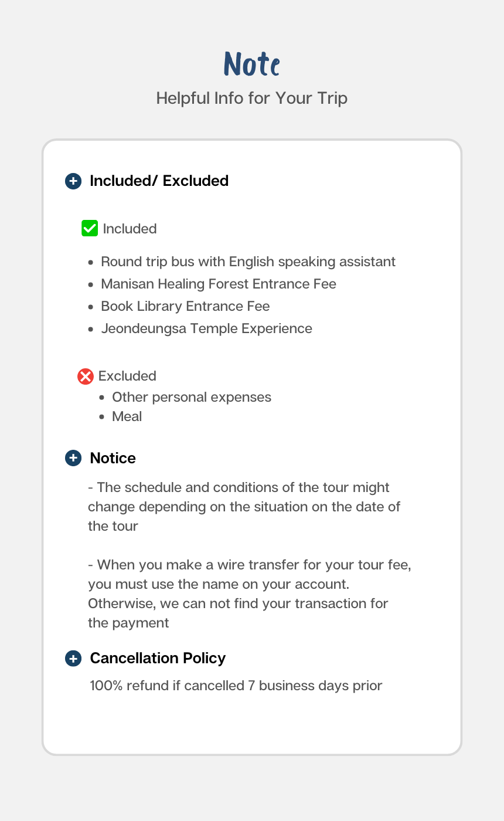Click the plus icon beside Notice
504x821 pixels.
tap(73, 458)
